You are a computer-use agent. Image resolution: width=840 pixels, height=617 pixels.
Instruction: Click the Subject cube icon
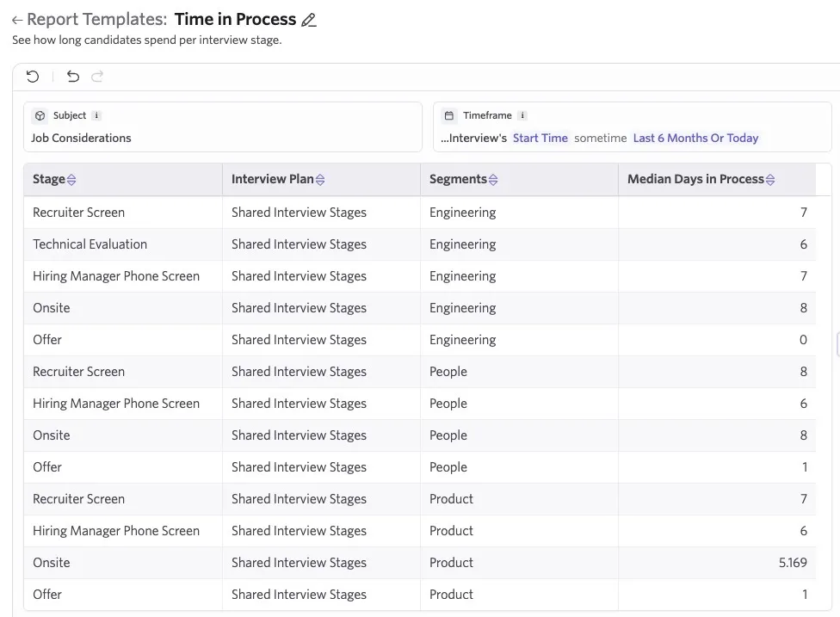pos(40,115)
